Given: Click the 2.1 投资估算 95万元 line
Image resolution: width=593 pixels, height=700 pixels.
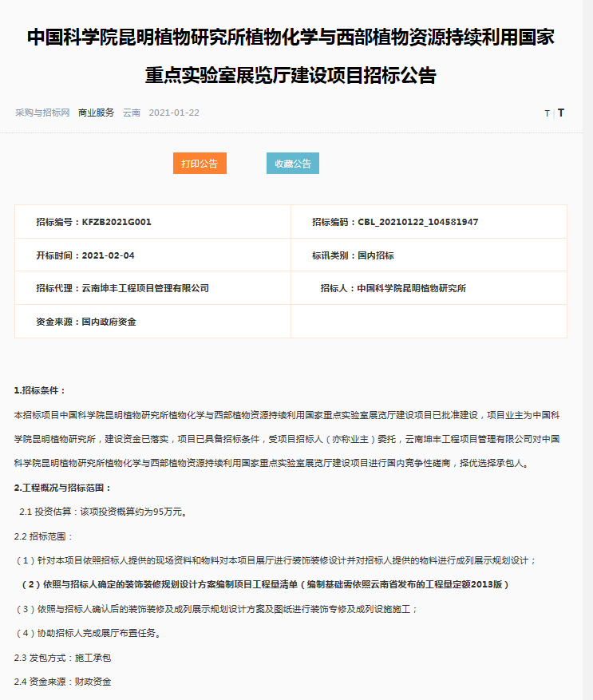Looking at the screenshot, I should coord(102,511).
